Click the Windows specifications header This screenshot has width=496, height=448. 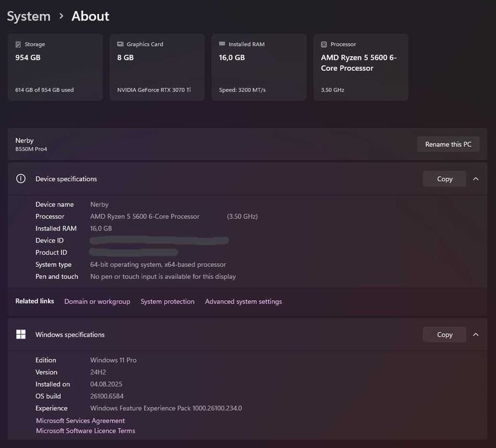(248, 335)
